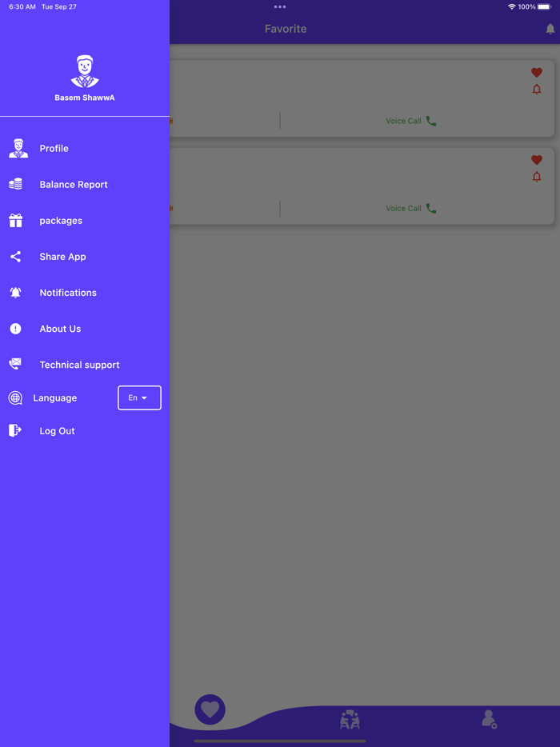Start Voice Call on the first card
Image resolution: width=560 pixels, height=747 pixels.
click(411, 121)
